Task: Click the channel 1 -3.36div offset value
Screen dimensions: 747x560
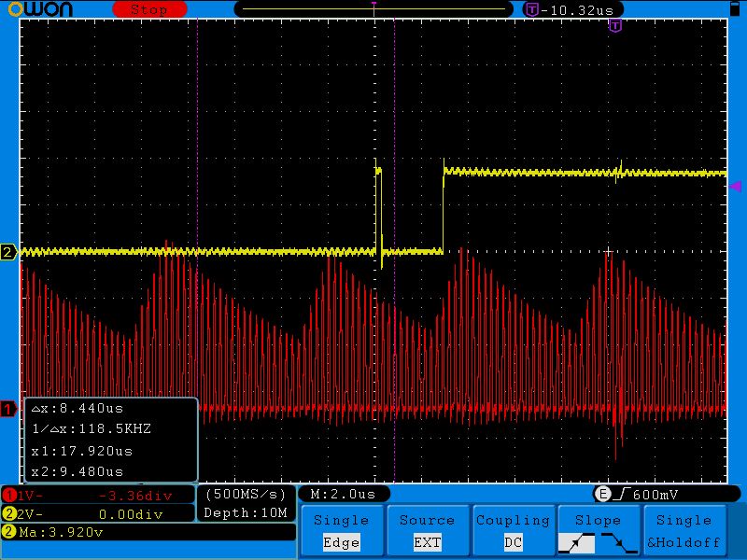Action: pos(135,496)
